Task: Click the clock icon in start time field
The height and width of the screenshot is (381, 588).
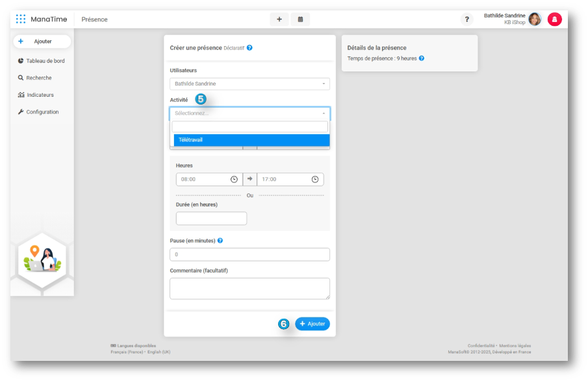Action: coord(234,179)
